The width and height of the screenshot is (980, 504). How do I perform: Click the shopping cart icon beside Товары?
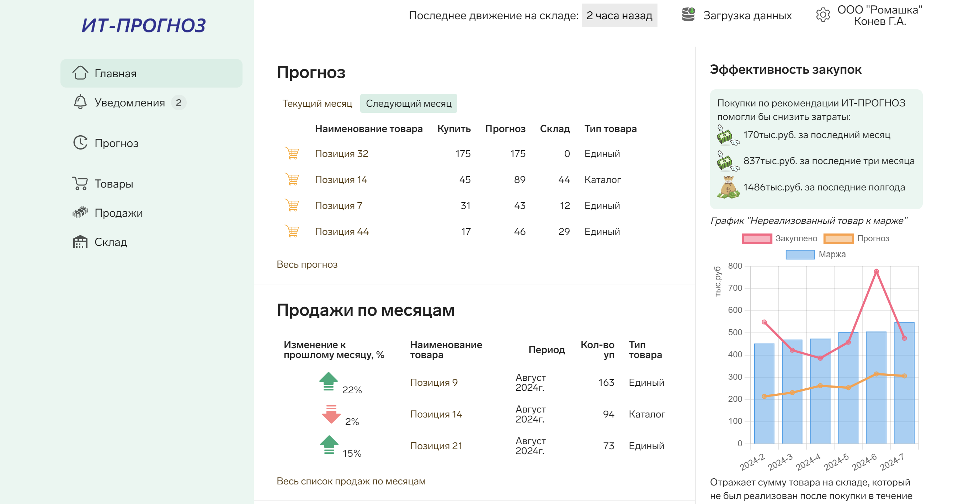click(80, 183)
